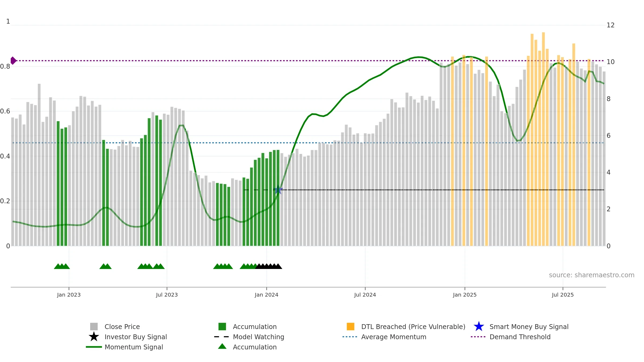
Task: Click the blue Smart Money Buy Signal star
Action: coord(479,327)
